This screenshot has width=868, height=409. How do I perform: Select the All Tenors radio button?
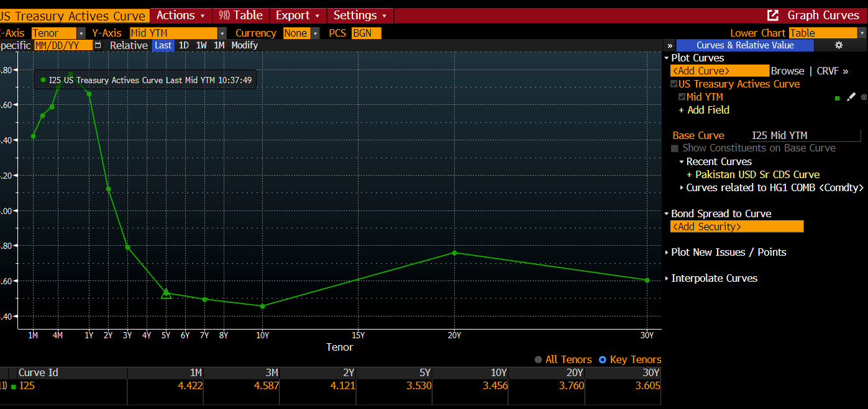pyautogui.click(x=538, y=359)
